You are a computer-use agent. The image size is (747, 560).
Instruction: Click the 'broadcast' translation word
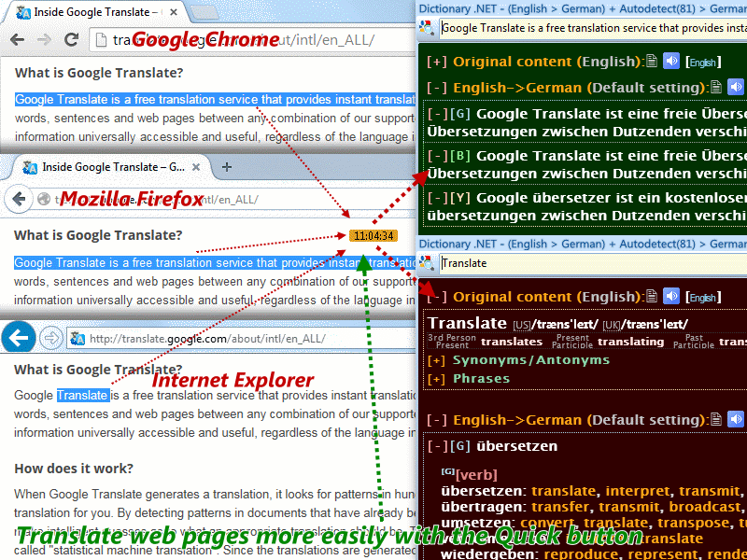coord(705,507)
